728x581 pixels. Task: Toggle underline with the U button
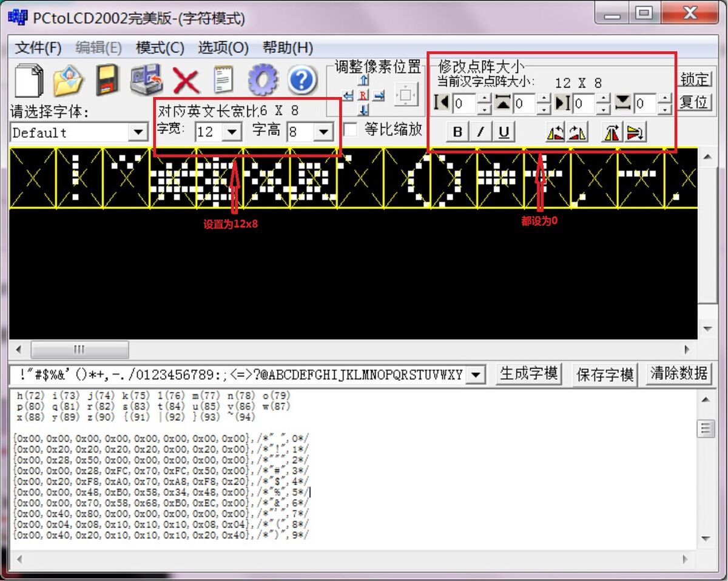pos(503,132)
